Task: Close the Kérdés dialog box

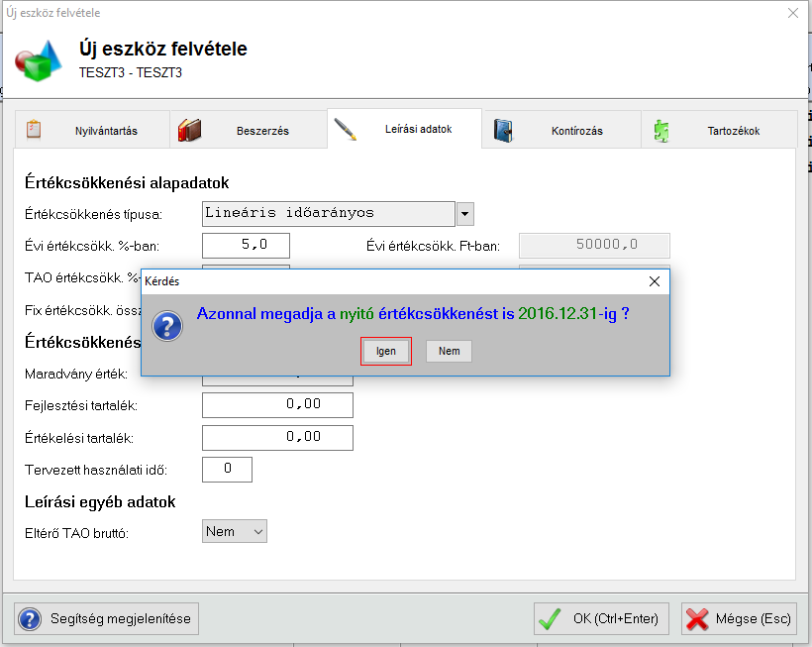Action: 654,281
